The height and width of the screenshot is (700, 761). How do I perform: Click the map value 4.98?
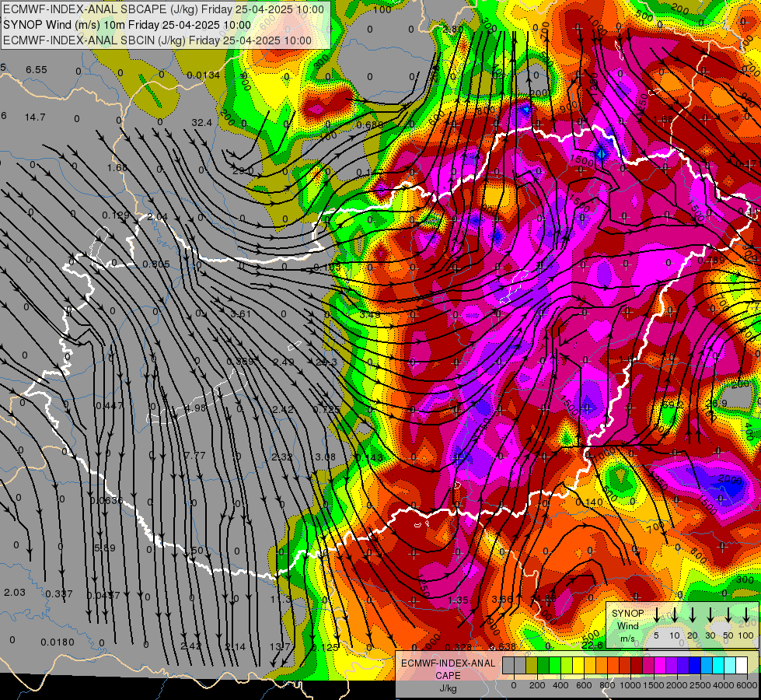pyautogui.click(x=196, y=408)
